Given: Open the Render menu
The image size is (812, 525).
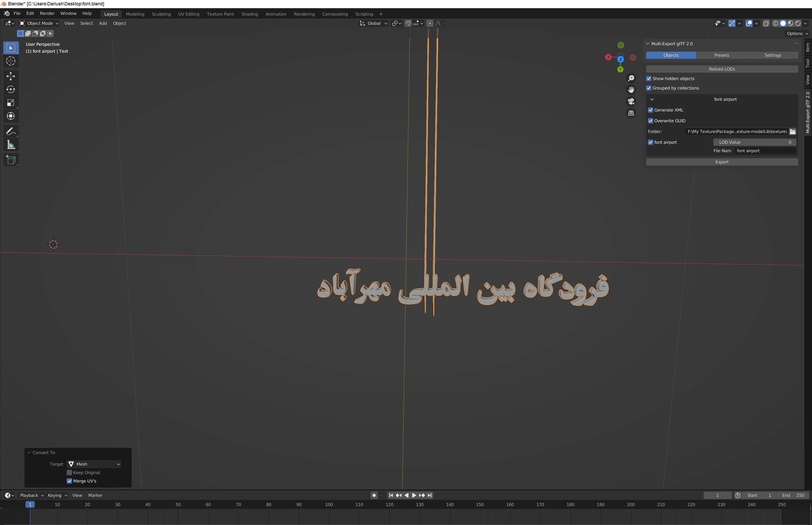Looking at the screenshot, I should tap(47, 13).
